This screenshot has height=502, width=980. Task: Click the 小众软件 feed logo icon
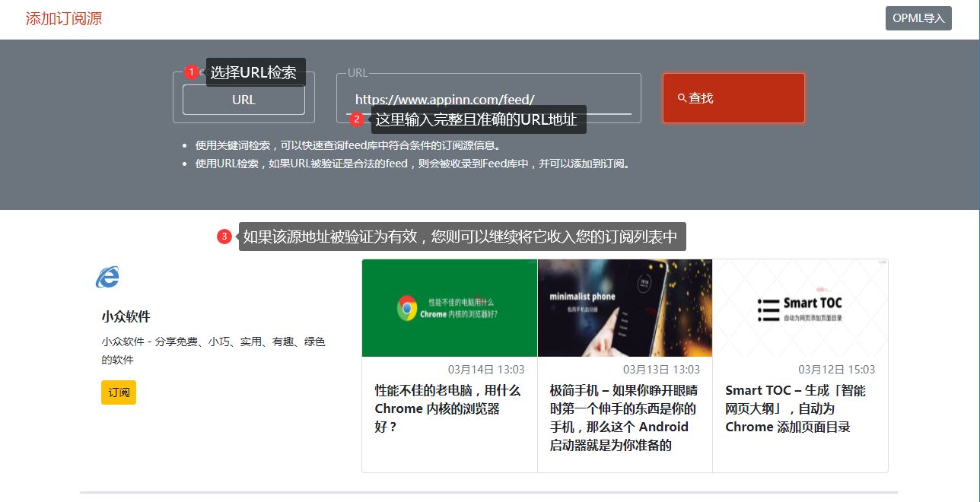tap(107, 278)
